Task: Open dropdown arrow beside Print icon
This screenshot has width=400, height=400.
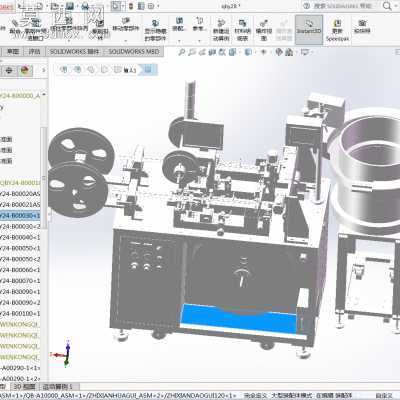Action: coord(92,6)
